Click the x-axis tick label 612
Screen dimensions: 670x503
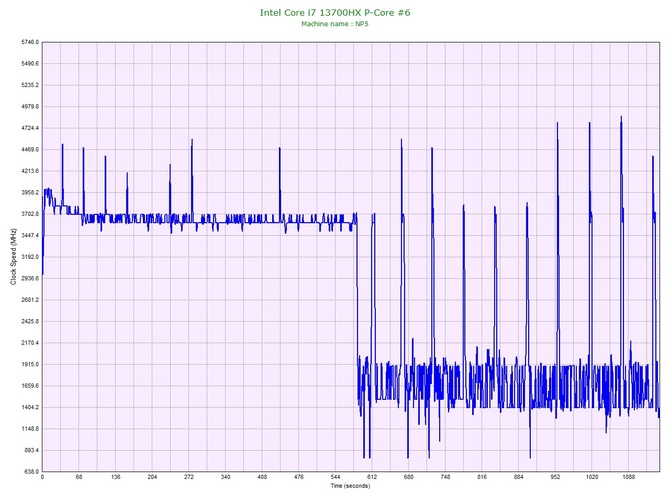click(372, 477)
